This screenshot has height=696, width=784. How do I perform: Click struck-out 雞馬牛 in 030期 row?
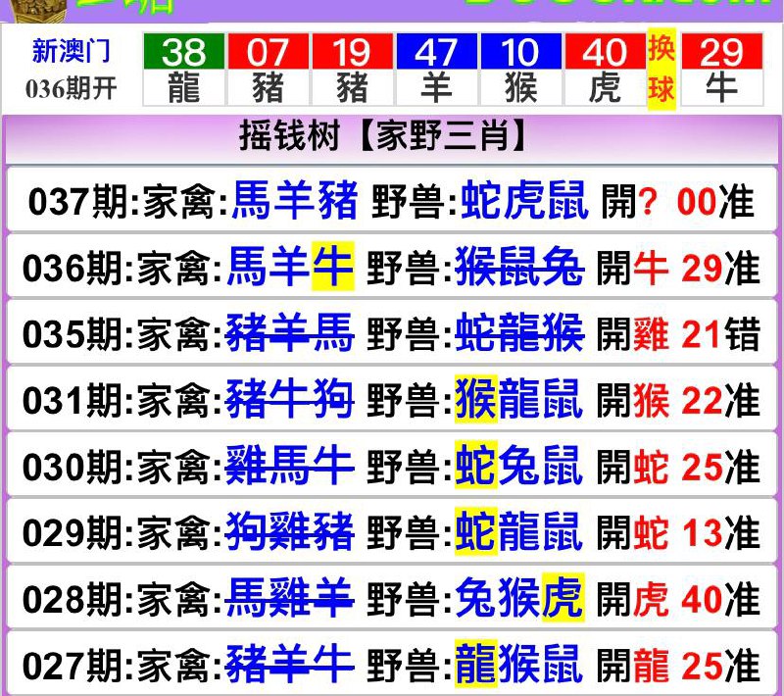tap(290, 466)
